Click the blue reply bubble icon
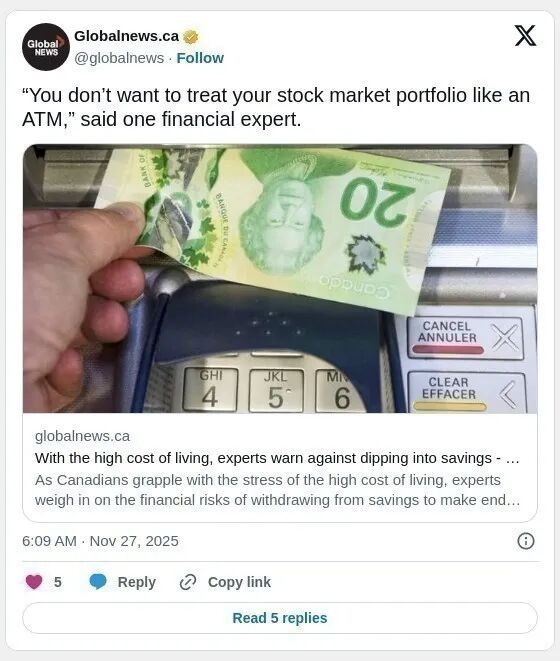The image size is (560, 661). (x=98, y=582)
